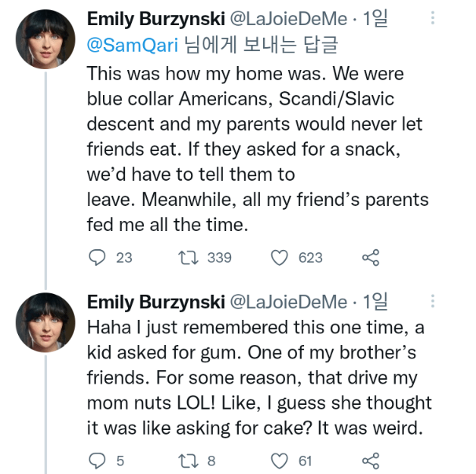The image size is (476, 474).
Task: Open the second tweet's 1일 timestamp
Action: click(375, 302)
